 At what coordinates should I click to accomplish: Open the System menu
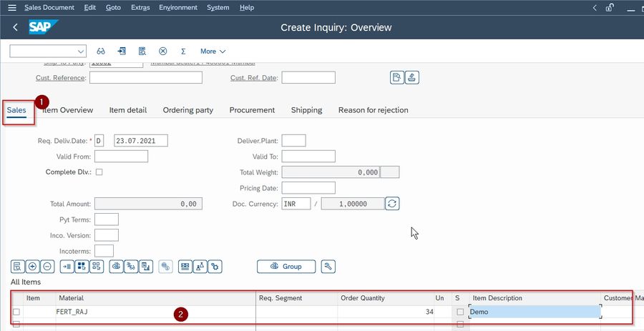[x=218, y=7]
